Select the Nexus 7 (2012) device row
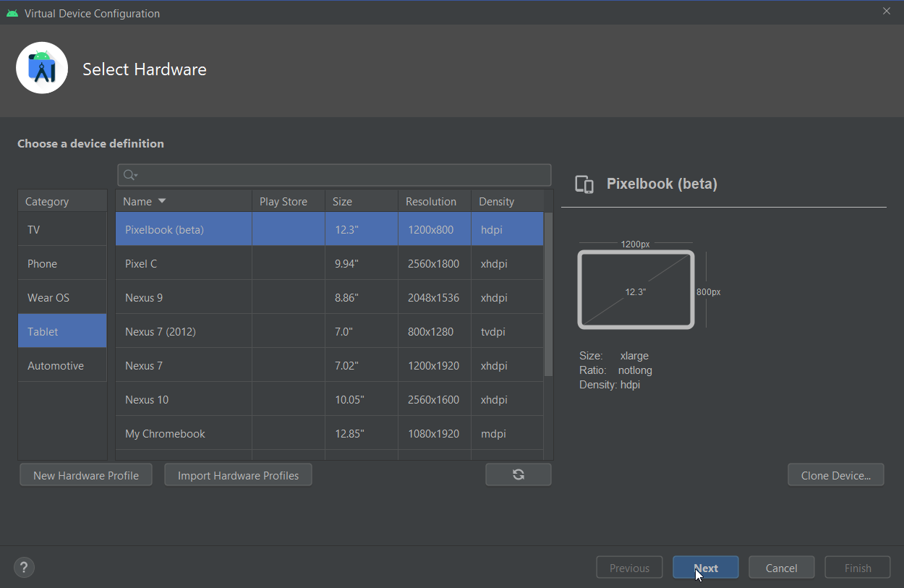904x588 pixels. (x=330, y=331)
